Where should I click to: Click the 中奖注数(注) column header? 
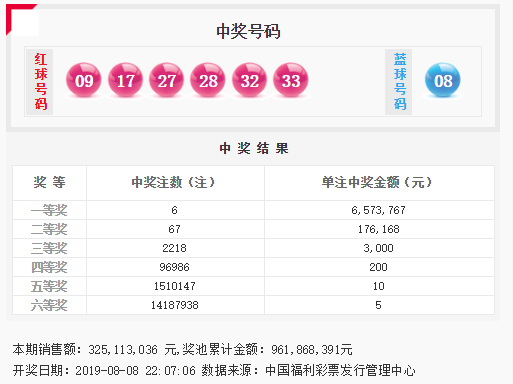(173, 182)
